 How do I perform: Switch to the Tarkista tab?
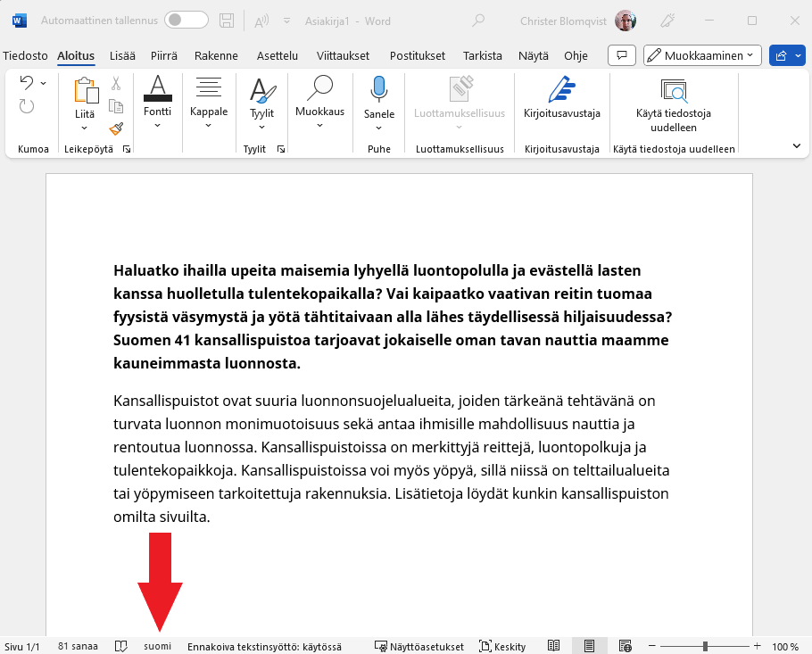tap(482, 55)
